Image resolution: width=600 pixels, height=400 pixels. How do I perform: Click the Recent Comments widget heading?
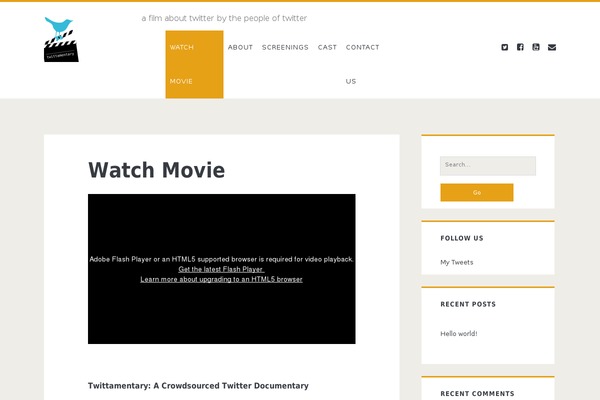477,393
